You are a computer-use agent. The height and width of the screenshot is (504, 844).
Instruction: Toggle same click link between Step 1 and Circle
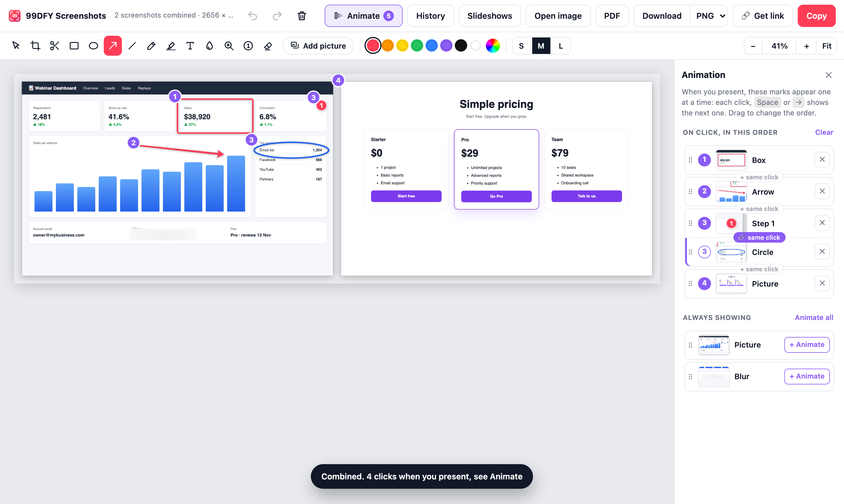pyautogui.click(x=759, y=237)
